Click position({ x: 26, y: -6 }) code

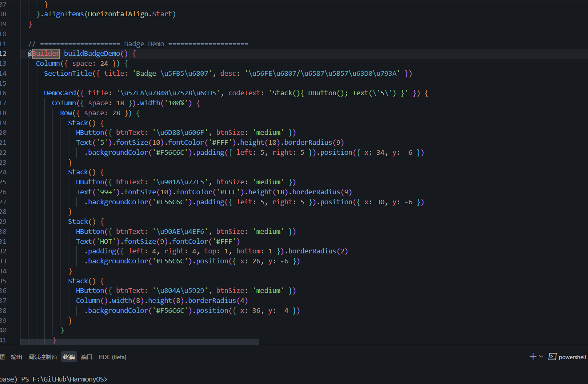(x=248, y=261)
